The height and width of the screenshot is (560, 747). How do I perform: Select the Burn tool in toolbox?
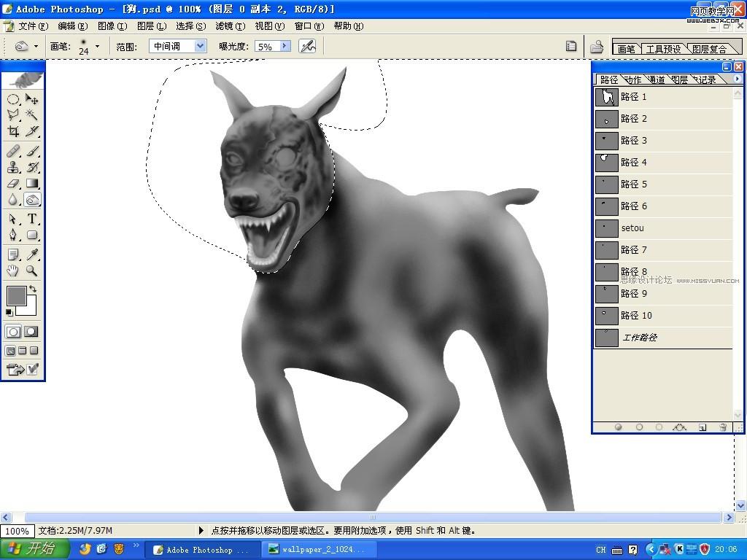click(x=32, y=200)
